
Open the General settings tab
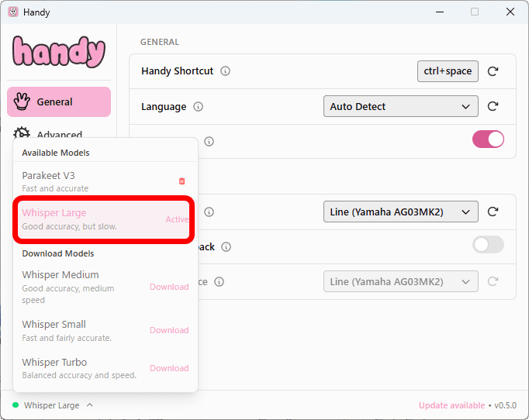click(59, 102)
